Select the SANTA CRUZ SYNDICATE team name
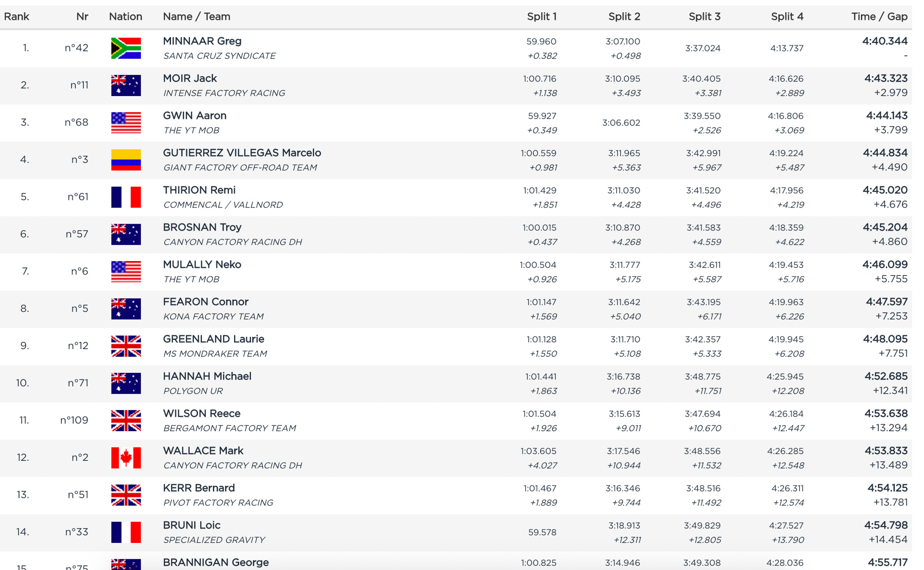 219,56
